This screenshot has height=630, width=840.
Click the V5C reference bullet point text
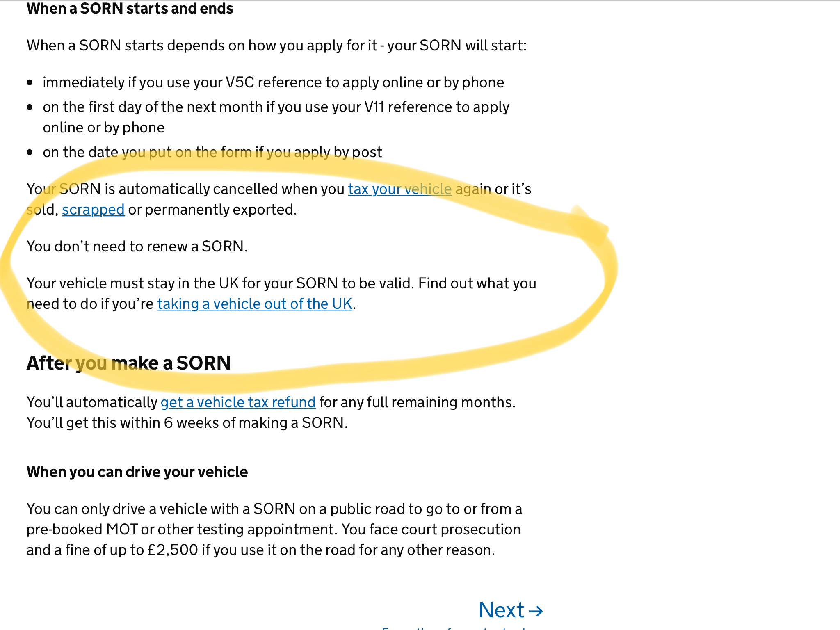point(273,82)
